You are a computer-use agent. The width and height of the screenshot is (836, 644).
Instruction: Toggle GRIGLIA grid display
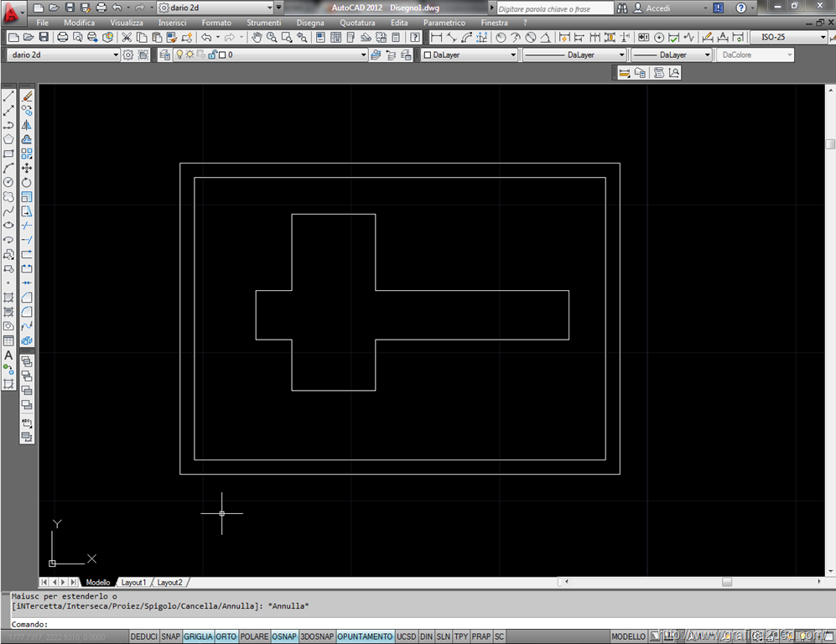[199, 636]
